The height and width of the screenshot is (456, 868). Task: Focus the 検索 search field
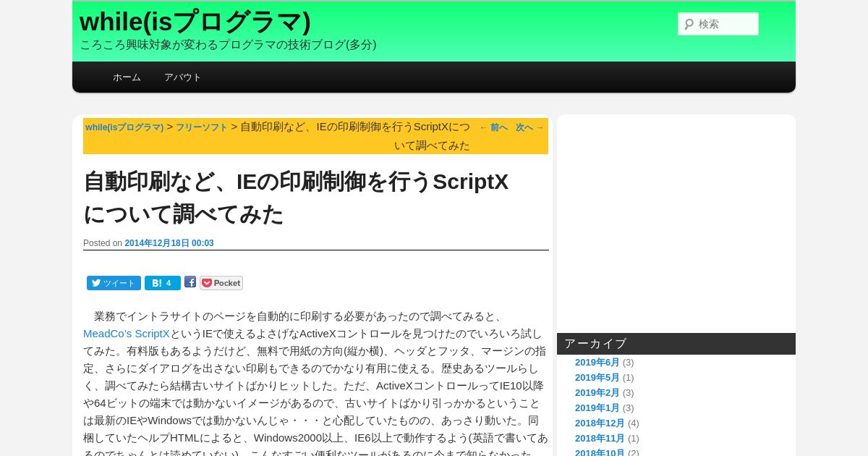(718, 24)
